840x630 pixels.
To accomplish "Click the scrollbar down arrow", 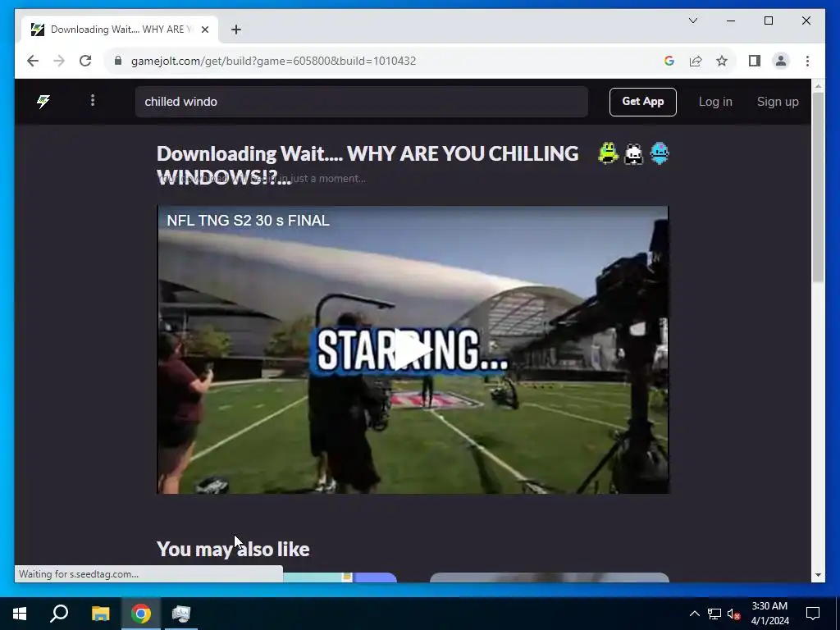I will tap(818, 575).
